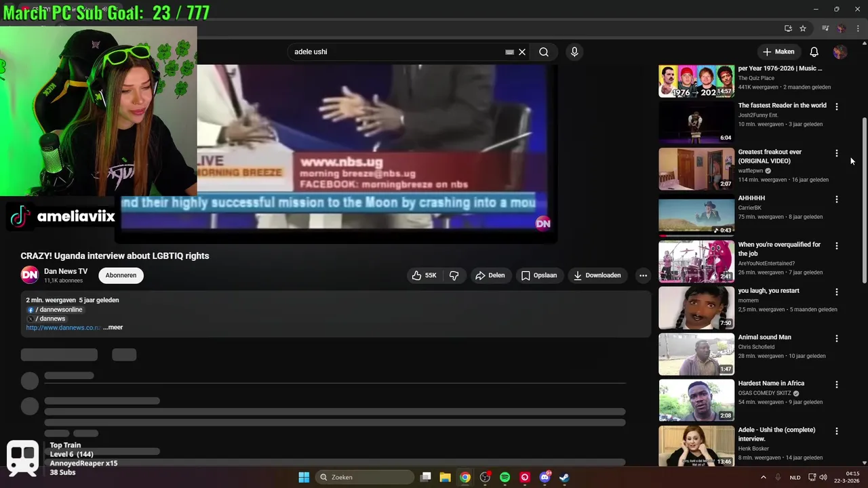Viewport: 868px width, 488px height.
Task: Click the Zoeken taskbar search box
Action: point(365,477)
